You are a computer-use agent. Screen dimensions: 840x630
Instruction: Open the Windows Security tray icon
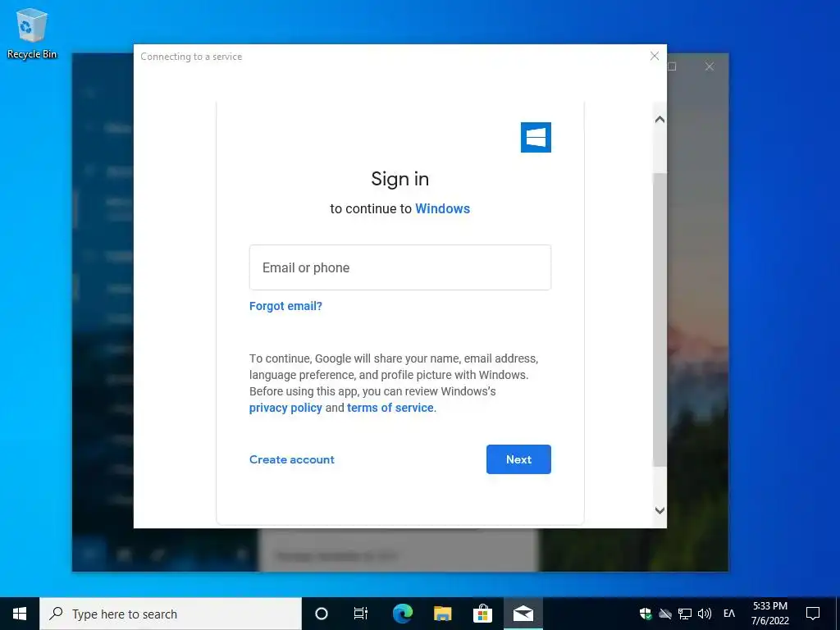(646, 614)
